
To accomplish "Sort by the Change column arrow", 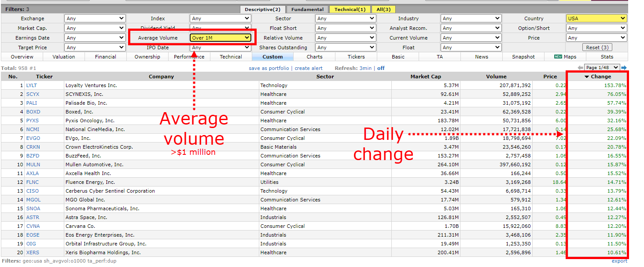I will click(587, 77).
